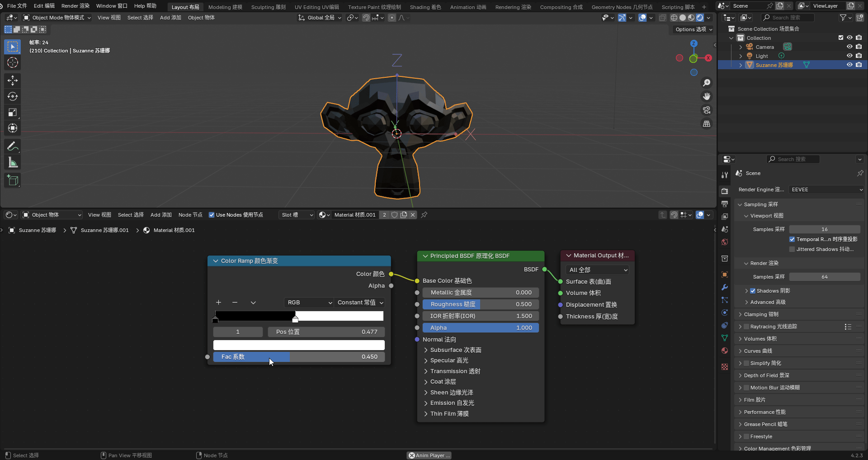Viewport: 868px width, 460px height.
Task: Add a color stop with the plus button
Action: point(218,303)
